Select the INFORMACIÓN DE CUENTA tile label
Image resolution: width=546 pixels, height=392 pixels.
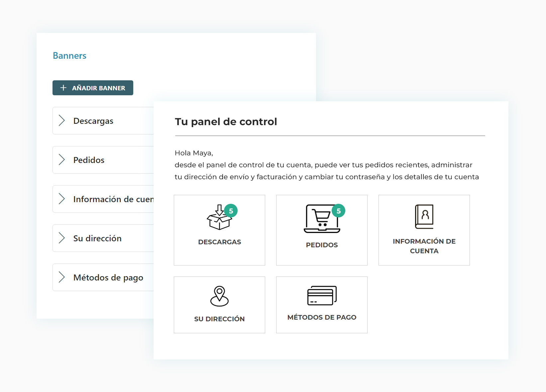[424, 246]
